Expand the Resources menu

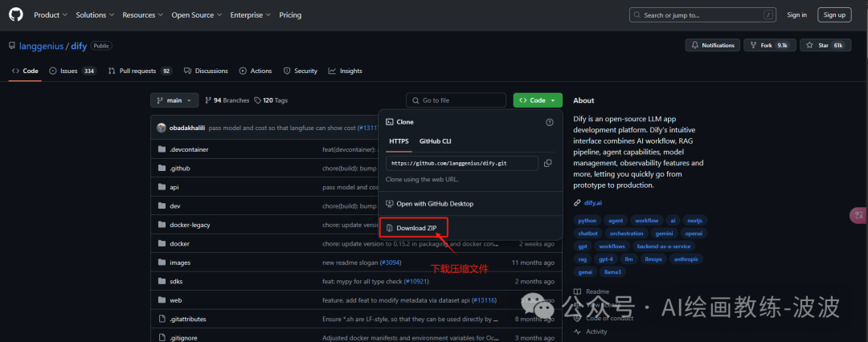point(143,15)
